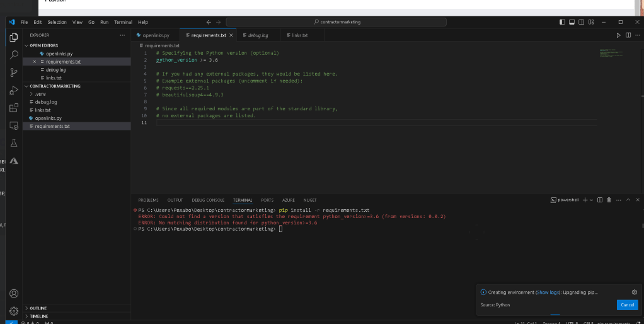
Task: Close the requirements.txt editor tab
Action: point(231,35)
